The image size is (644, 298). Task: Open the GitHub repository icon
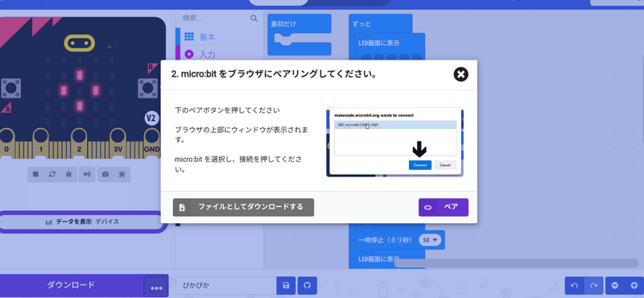pos(308,286)
